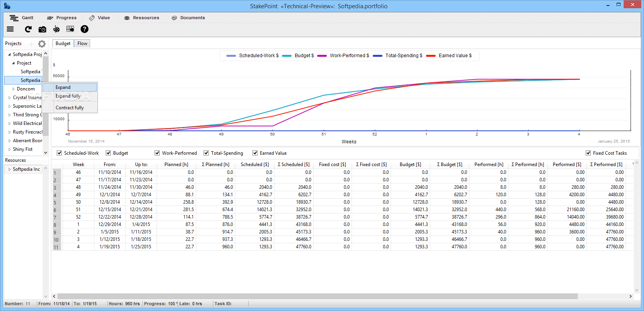Select the Aberrant Boor project

click(27, 141)
